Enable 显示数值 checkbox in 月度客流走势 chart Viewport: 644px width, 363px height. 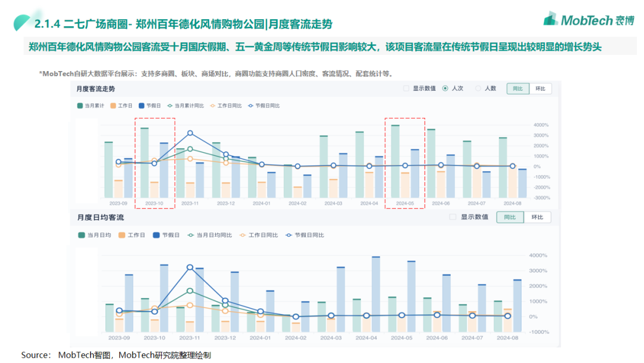406,88
